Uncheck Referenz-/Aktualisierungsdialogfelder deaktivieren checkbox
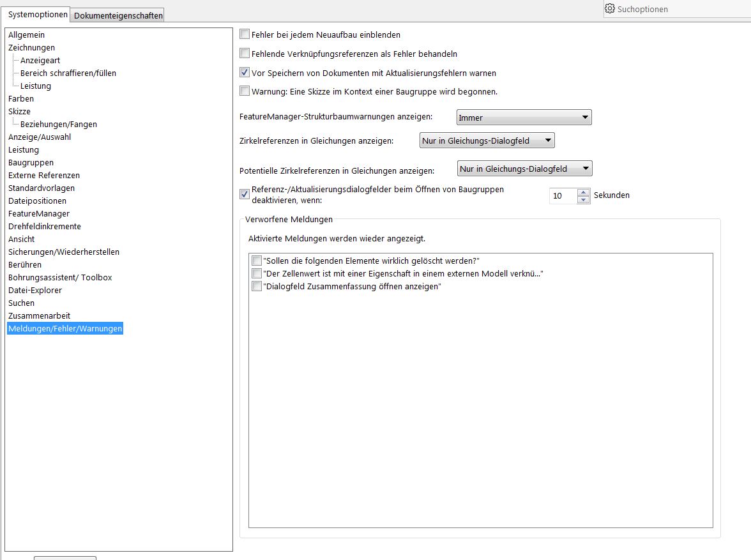Viewport: 751px width, 560px height. (x=245, y=194)
